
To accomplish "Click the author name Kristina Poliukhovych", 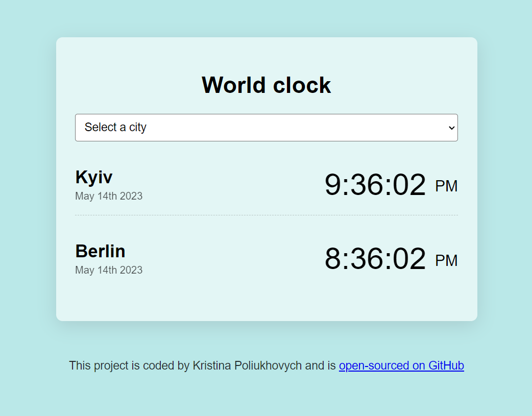I will [247, 365].
